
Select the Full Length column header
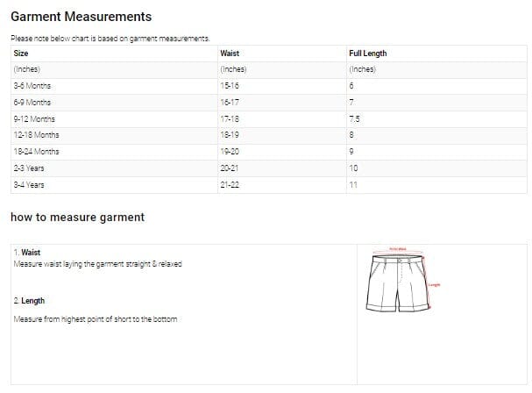[x=367, y=54]
